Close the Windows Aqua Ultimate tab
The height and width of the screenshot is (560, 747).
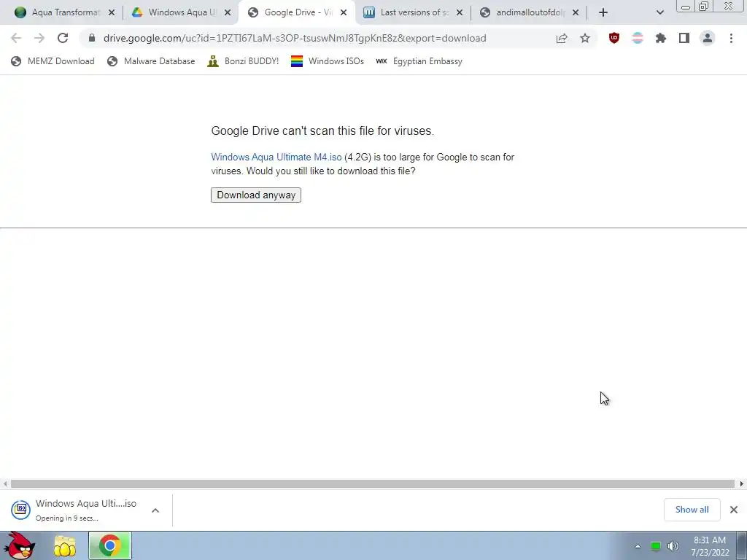point(228,12)
